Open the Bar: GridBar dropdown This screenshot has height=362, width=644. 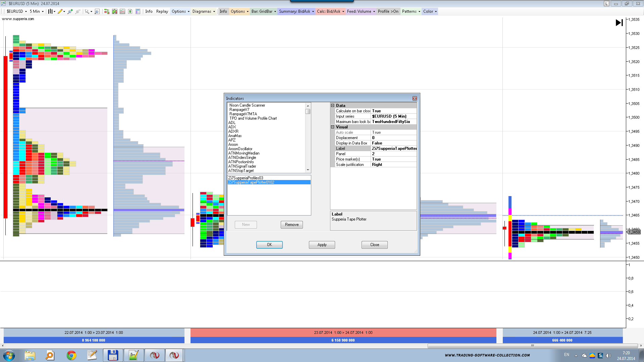click(x=264, y=11)
